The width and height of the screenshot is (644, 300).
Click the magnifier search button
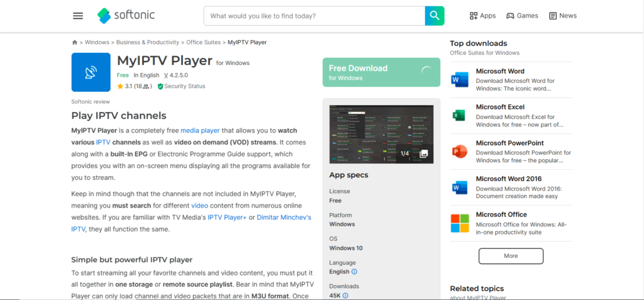(x=435, y=16)
